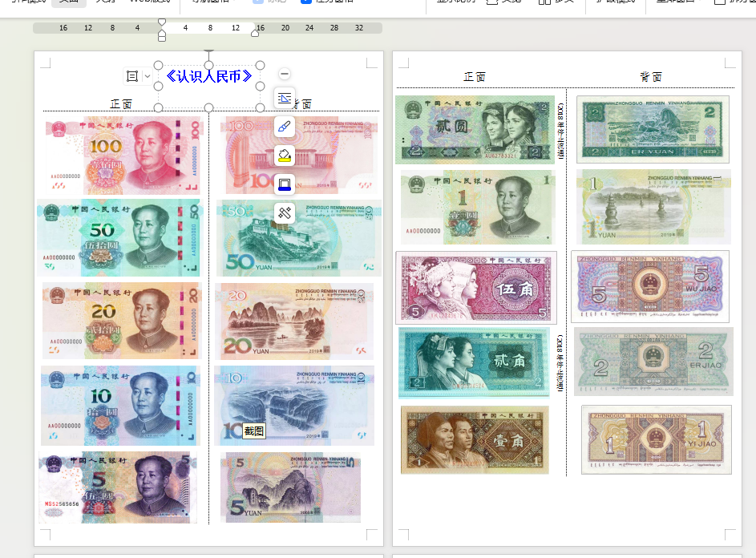Viewport: 756px width, 558px height.
Task: Click the 正面 heading on the first page
Action: coord(121,103)
